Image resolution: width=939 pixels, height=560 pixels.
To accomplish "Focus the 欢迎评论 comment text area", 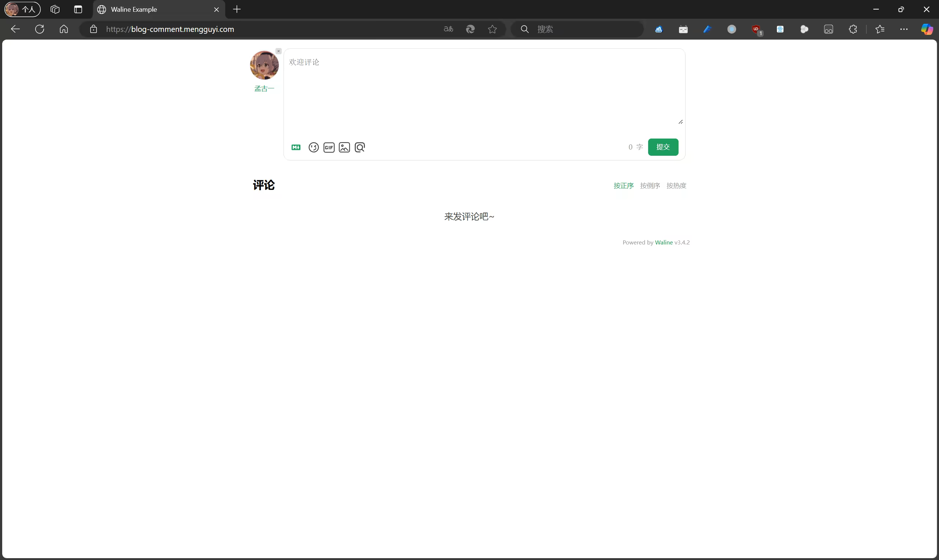I will 483,91.
